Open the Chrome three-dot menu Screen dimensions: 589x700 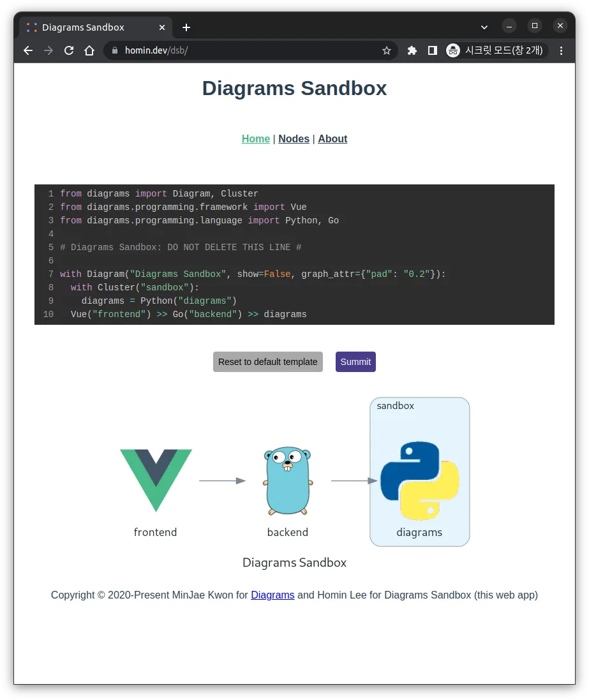pyautogui.click(x=562, y=50)
